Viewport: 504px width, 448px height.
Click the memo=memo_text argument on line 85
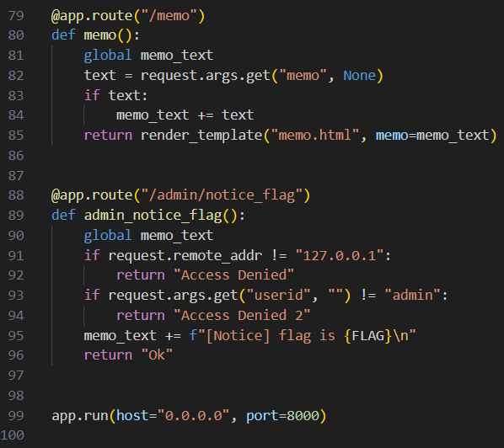click(x=432, y=136)
